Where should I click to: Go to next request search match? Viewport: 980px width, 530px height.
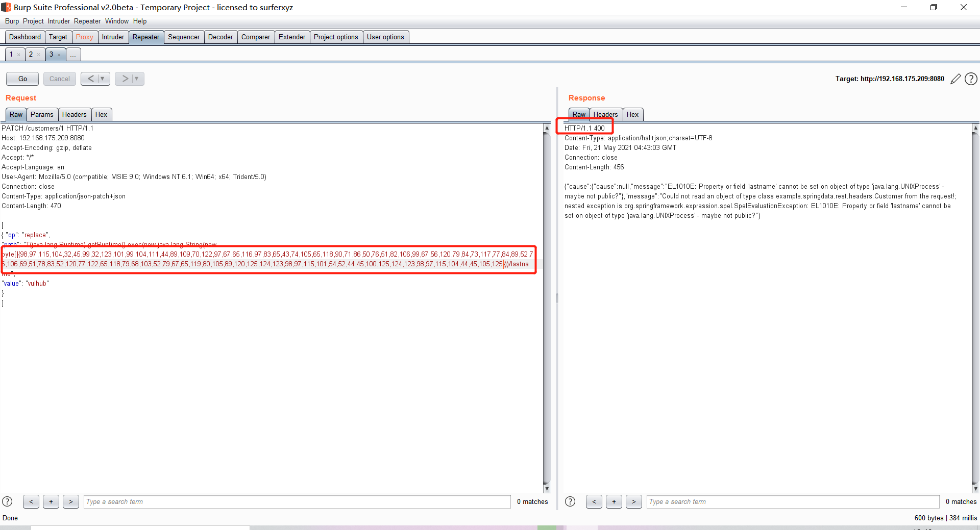(71, 501)
